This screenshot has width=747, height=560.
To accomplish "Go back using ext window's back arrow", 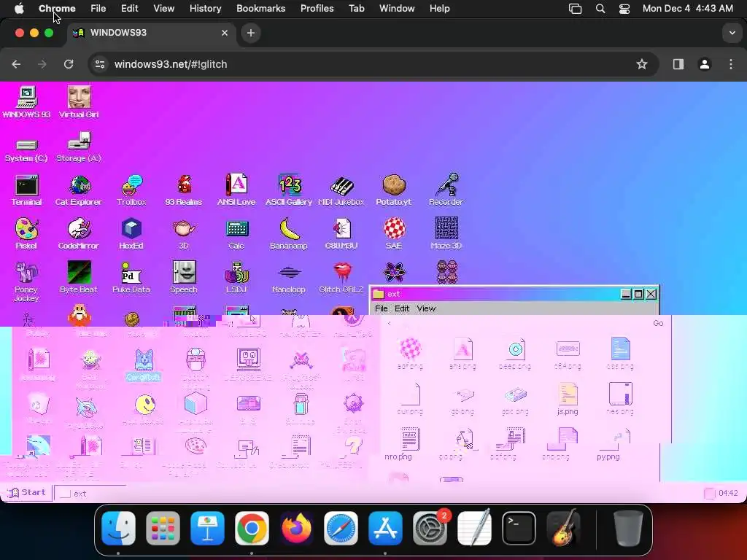I will point(390,324).
